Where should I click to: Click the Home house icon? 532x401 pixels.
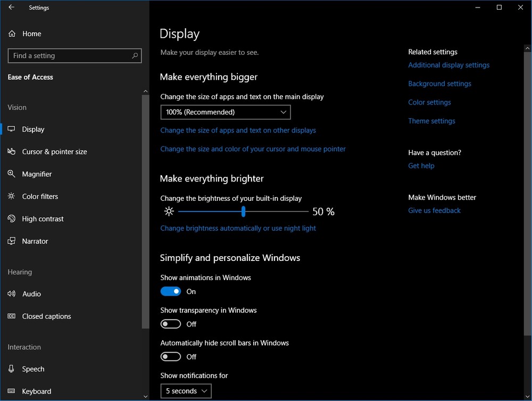[x=12, y=34]
